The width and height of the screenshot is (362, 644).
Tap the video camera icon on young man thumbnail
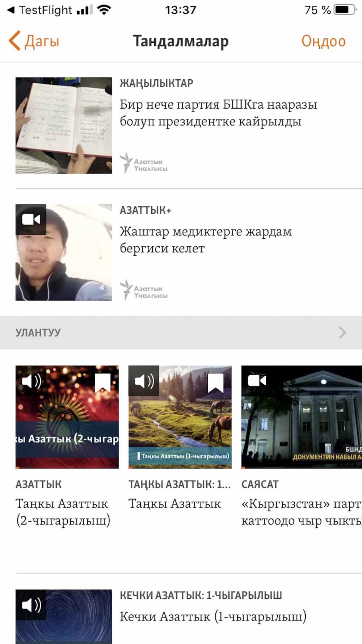click(31, 219)
